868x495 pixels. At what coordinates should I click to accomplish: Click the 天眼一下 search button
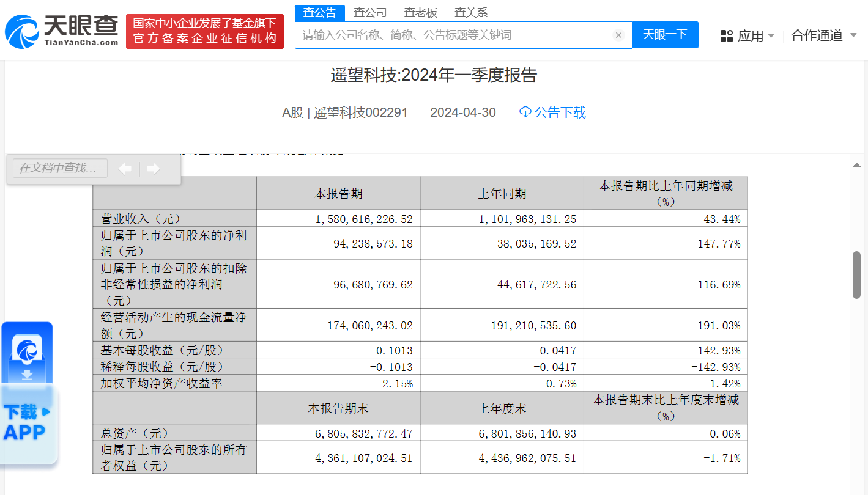point(665,35)
